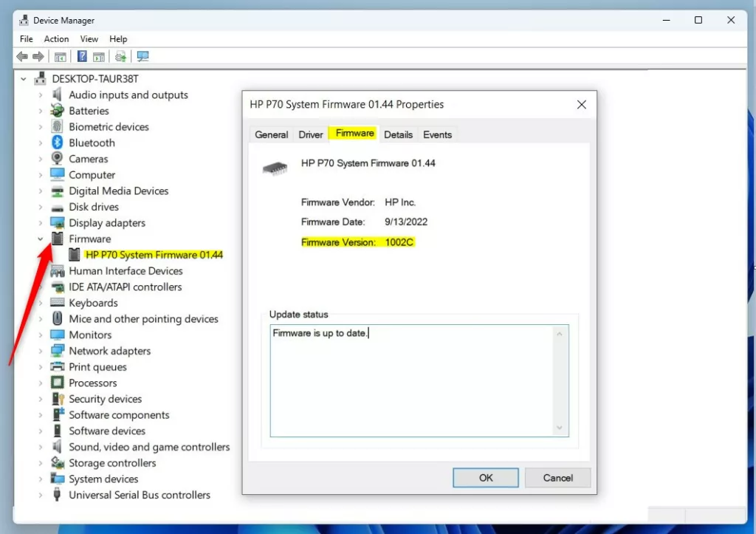The width and height of the screenshot is (756, 534).
Task: Click the Firmware category chip icon
Action: point(58,239)
